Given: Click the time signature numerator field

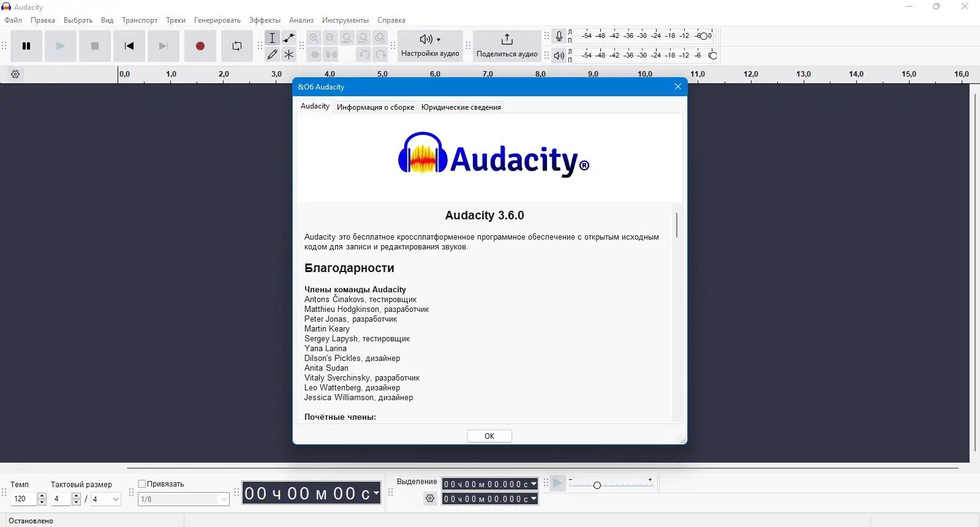Looking at the screenshot, I should point(62,499).
